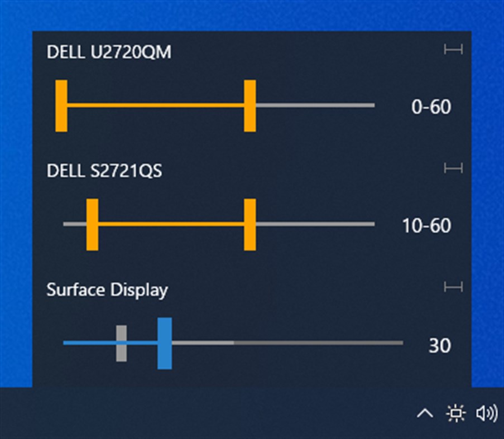Viewport: 504px width, 439px height.
Task: Click the Surface Display brightness value 30
Action: [x=439, y=346]
